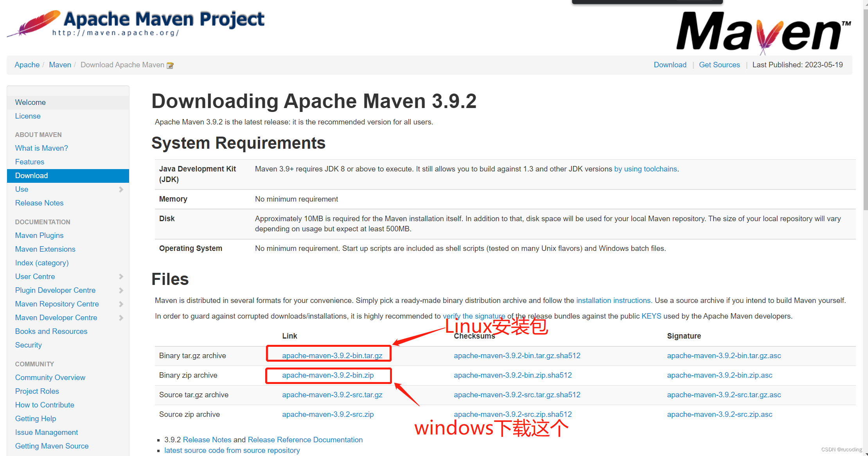Open Release Notes in sidebar
Screen dimensions: 868x456
(39, 203)
